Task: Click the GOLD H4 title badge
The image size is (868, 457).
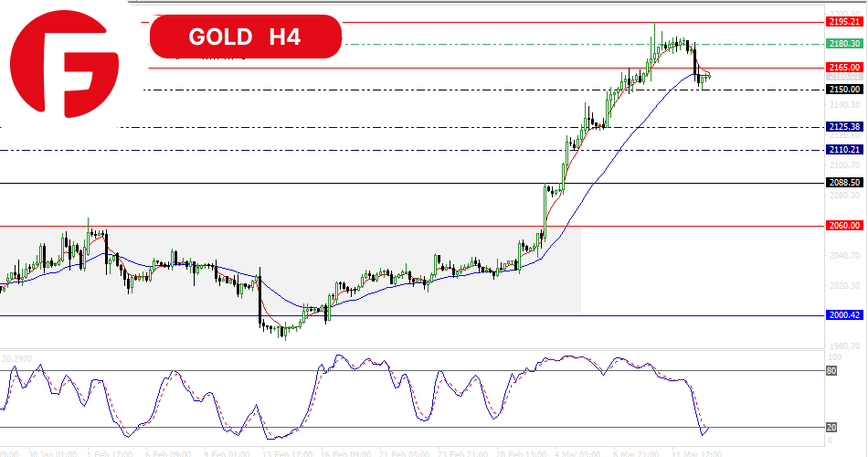Action: coord(245,37)
